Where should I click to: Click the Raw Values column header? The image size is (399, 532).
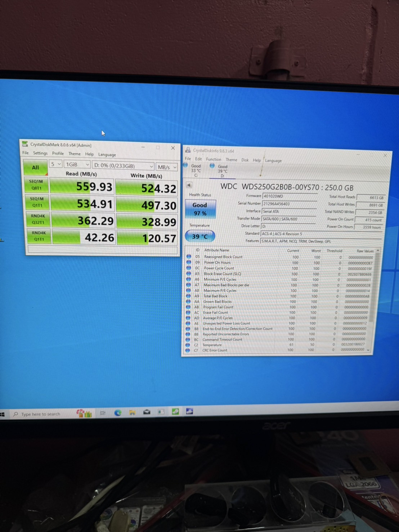pyautogui.click(x=365, y=251)
